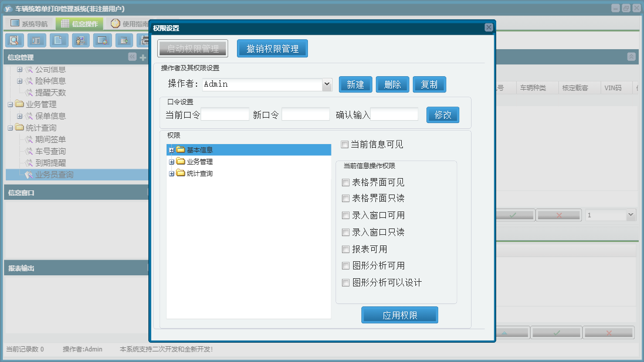Viewport: 644px width, 362px height.
Task: Tick the 图形分析可用 checkbox
Action: point(346,266)
